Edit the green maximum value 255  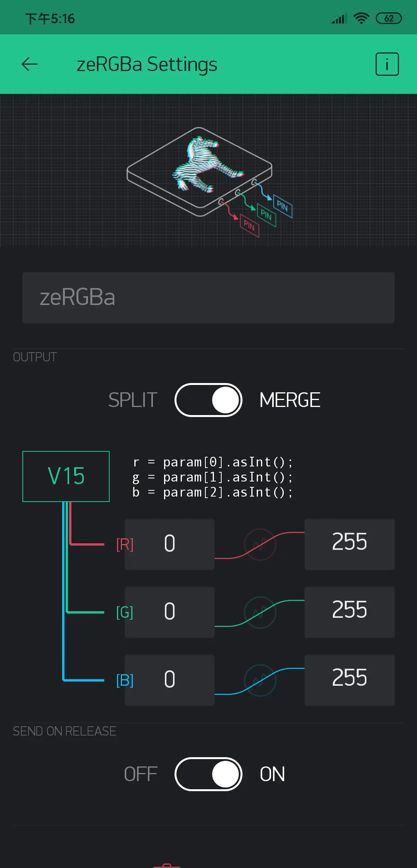pos(350,612)
